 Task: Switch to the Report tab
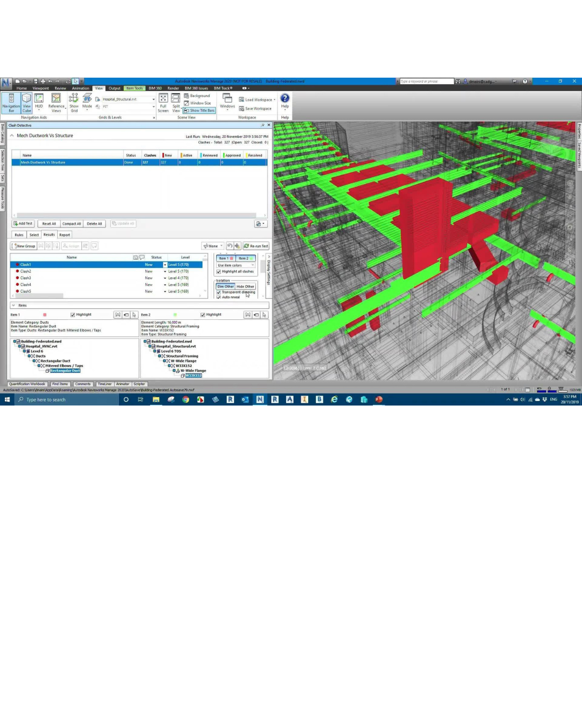65,235
